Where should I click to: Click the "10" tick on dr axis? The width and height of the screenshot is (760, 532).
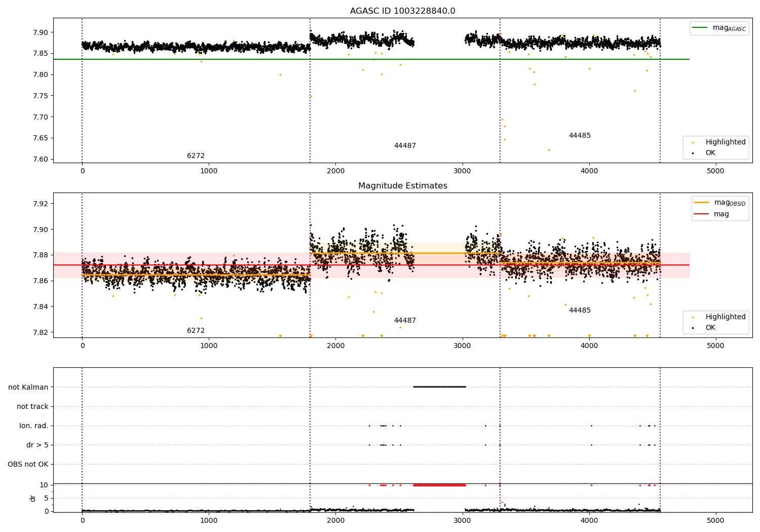(44, 485)
